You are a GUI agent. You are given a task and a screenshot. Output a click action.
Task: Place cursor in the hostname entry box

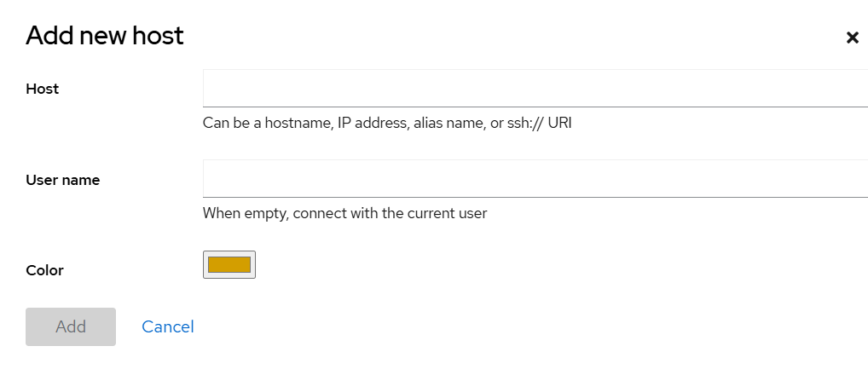[535, 89]
